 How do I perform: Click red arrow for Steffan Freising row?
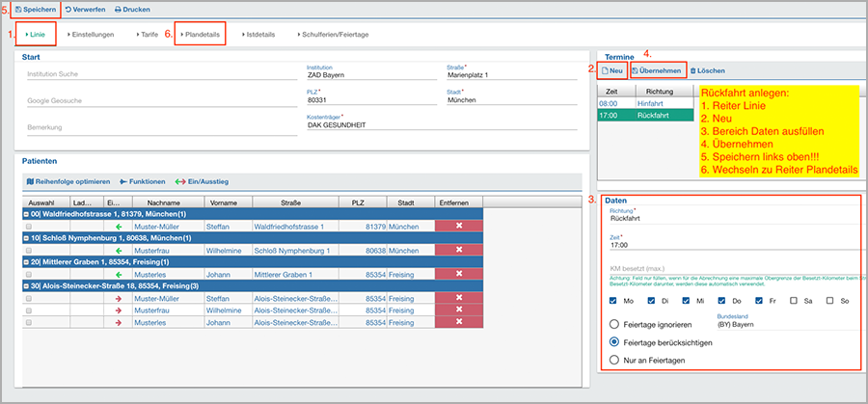pos(118,299)
